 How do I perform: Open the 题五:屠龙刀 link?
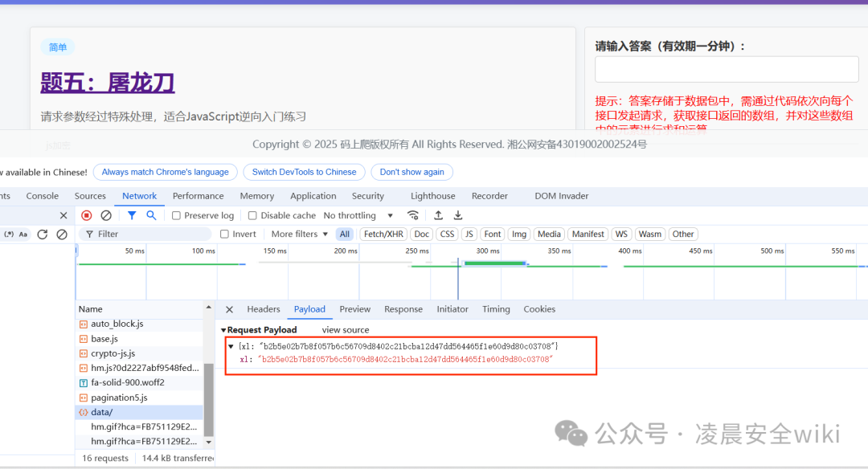(108, 83)
